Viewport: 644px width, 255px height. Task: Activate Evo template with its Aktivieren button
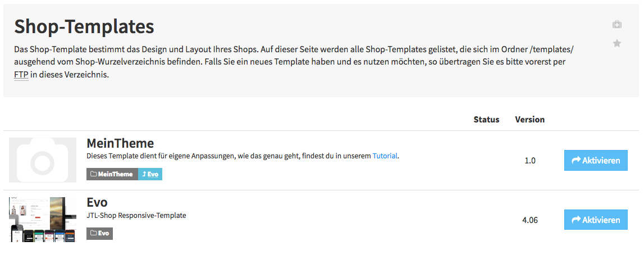[596, 220]
